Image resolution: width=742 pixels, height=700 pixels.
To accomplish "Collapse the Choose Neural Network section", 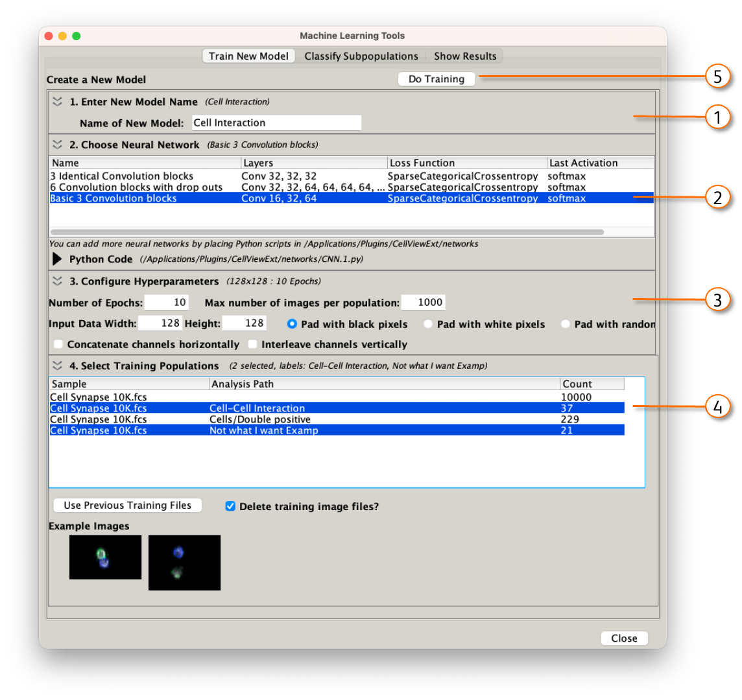I will [x=58, y=145].
